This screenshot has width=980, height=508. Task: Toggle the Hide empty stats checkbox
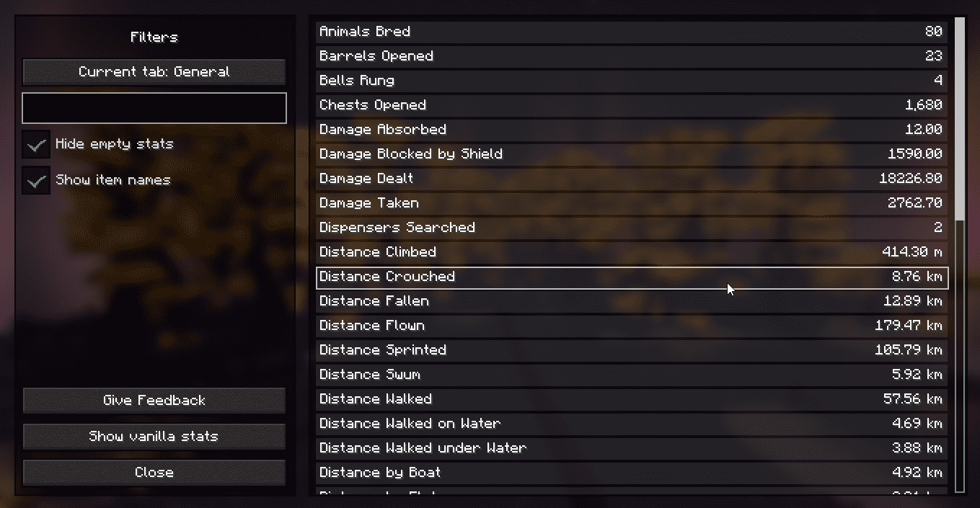[36, 144]
